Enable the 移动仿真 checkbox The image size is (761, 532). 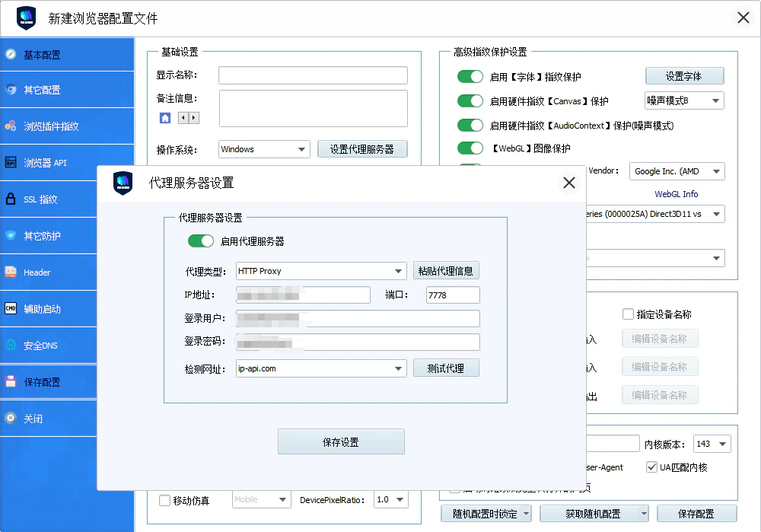tap(164, 499)
